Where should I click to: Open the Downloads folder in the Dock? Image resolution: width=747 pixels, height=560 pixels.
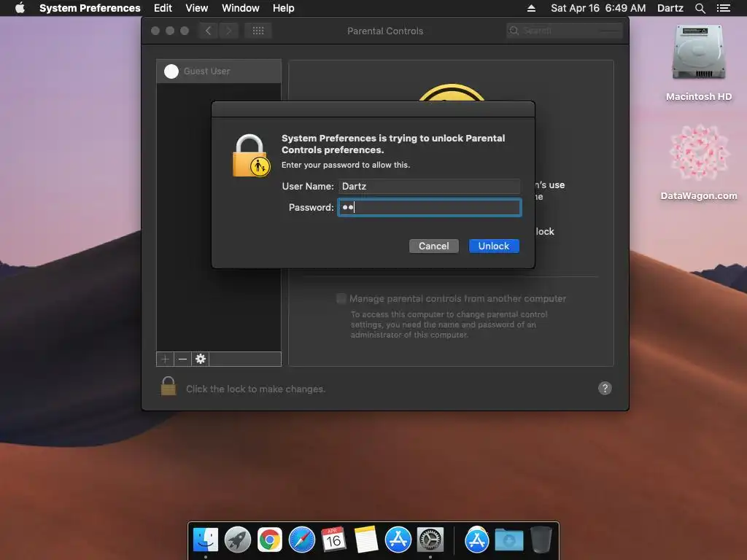tap(508, 540)
